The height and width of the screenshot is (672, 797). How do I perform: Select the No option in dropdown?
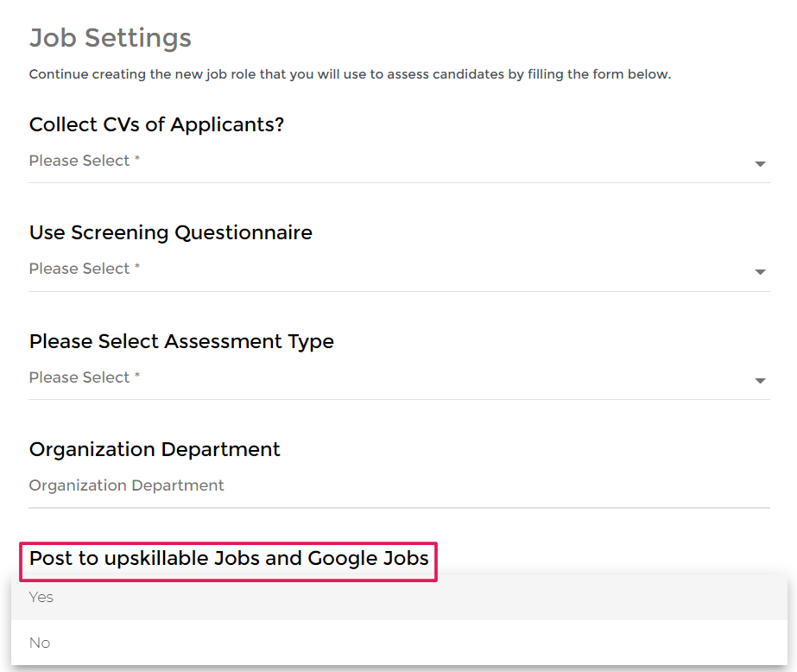point(40,643)
